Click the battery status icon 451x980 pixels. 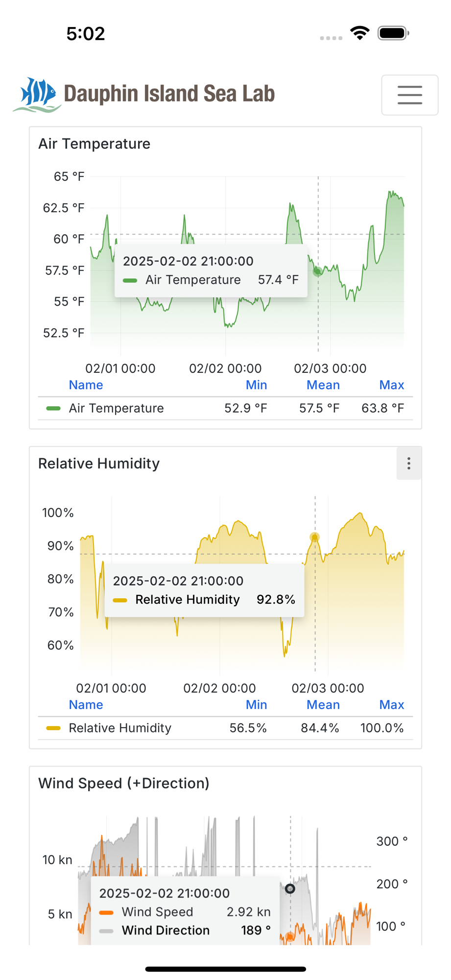(x=393, y=33)
